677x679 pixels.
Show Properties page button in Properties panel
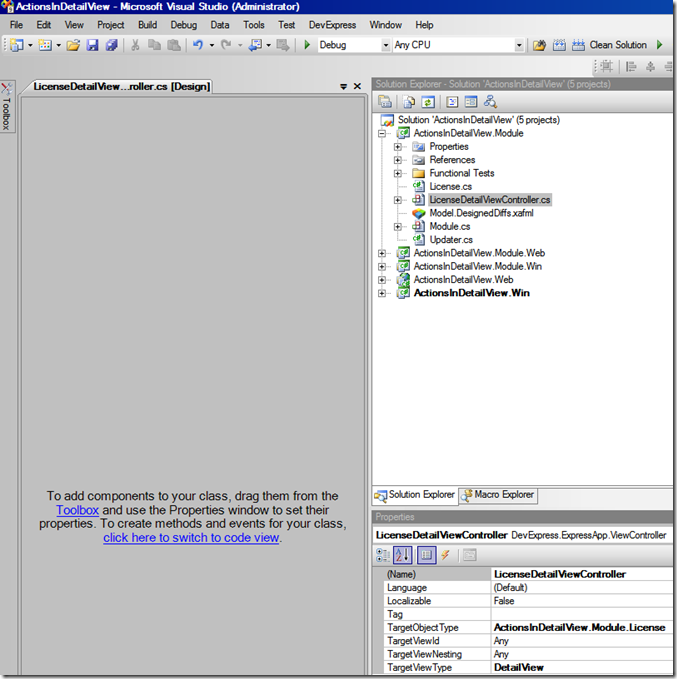pos(427,555)
